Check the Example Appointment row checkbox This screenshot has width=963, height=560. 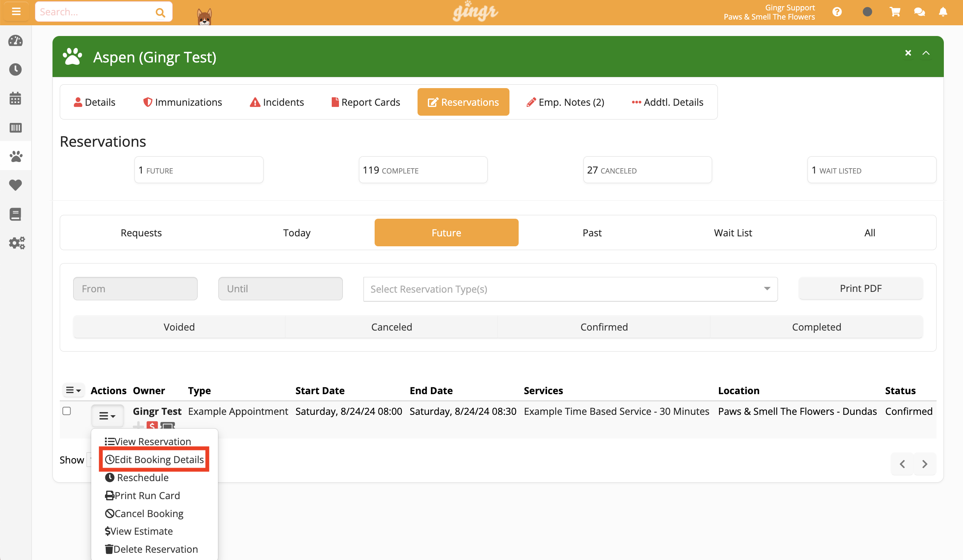click(x=67, y=411)
